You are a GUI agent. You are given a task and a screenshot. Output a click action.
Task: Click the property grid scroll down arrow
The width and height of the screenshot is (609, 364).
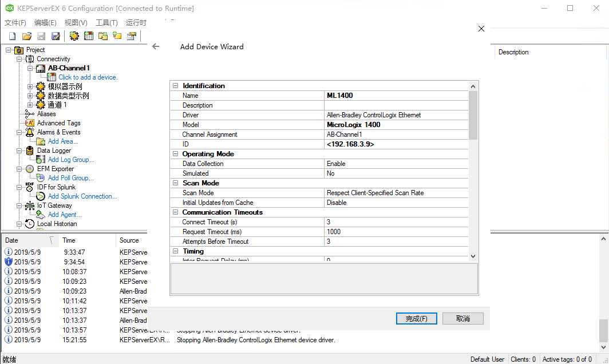[x=473, y=256]
